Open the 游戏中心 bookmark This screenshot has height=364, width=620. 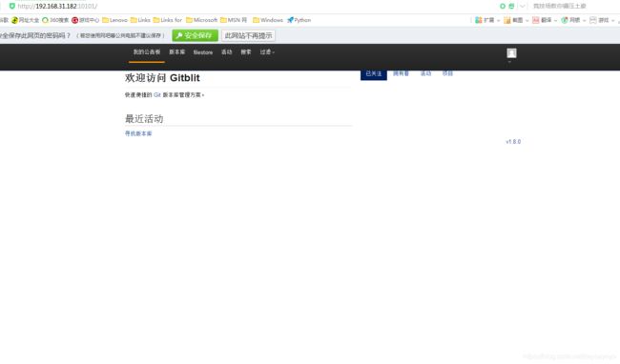(86, 20)
